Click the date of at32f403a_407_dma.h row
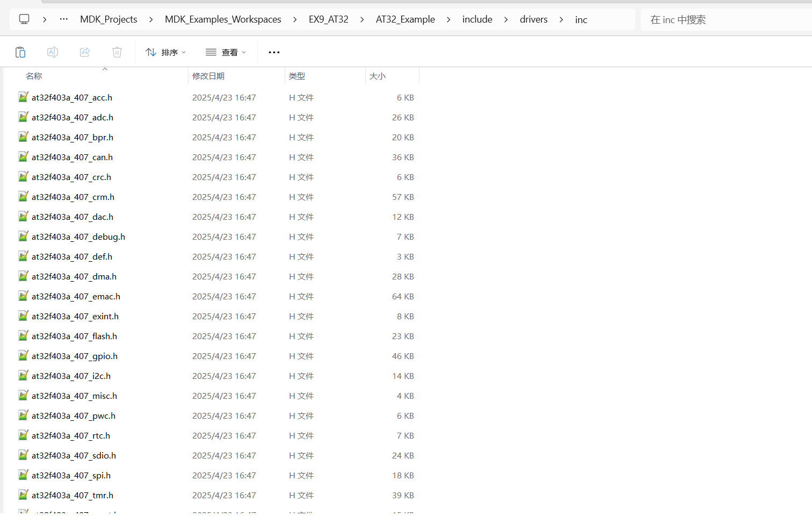This screenshot has height=523, width=812. (224, 276)
